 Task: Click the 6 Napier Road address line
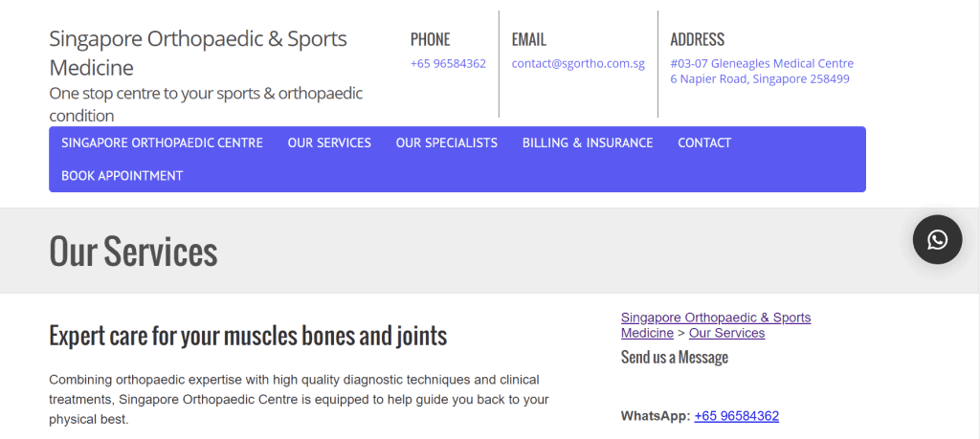coord(759,79)
